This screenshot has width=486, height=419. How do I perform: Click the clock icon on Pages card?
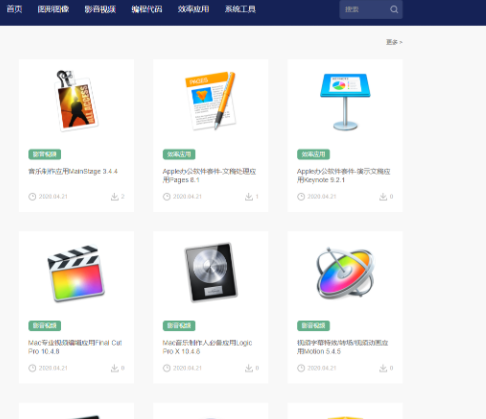tap(167, 197)
